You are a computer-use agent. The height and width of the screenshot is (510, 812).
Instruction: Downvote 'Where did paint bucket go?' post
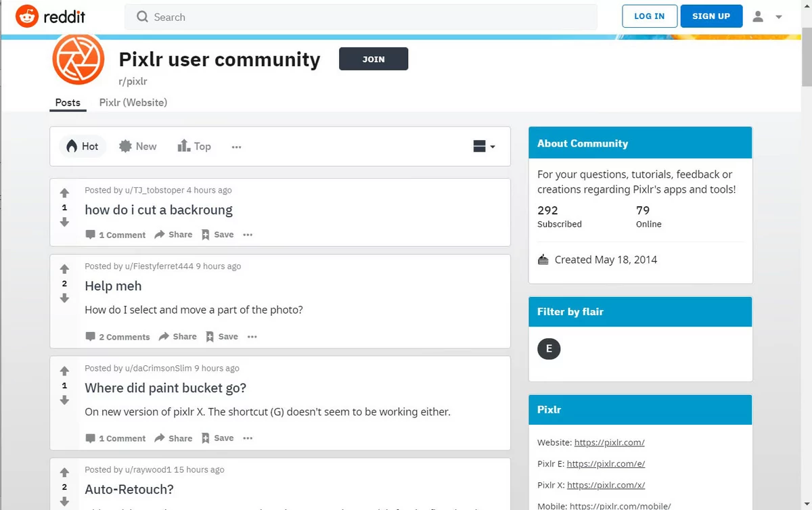tap(64, 400)
